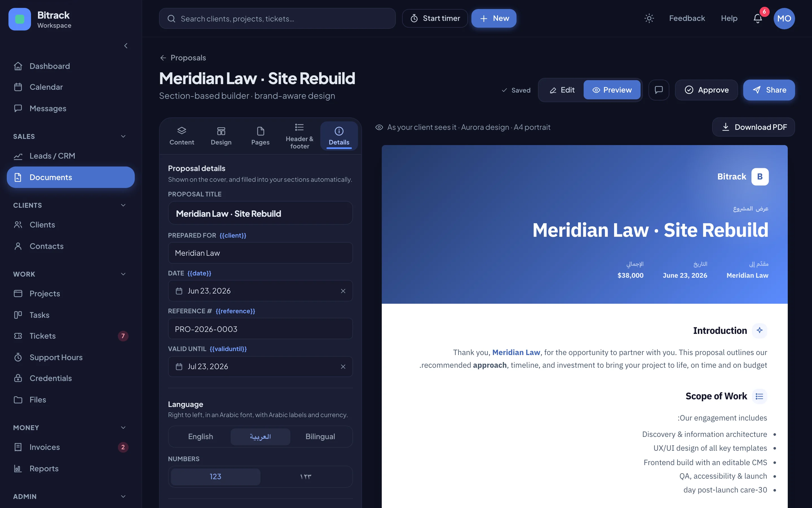Collapse the ADMIN section
The image size is (812, 508).
pyautogui.click(x=123, y=497)
